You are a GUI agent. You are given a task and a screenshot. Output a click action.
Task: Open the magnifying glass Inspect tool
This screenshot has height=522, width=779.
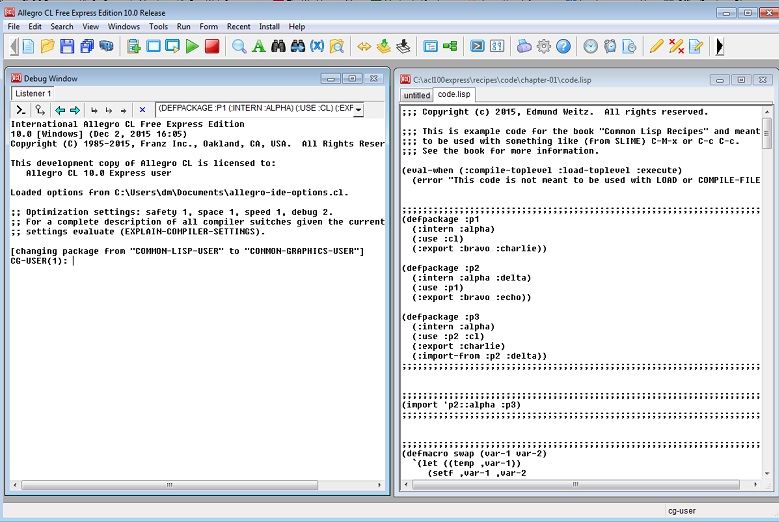click(239, 46)
